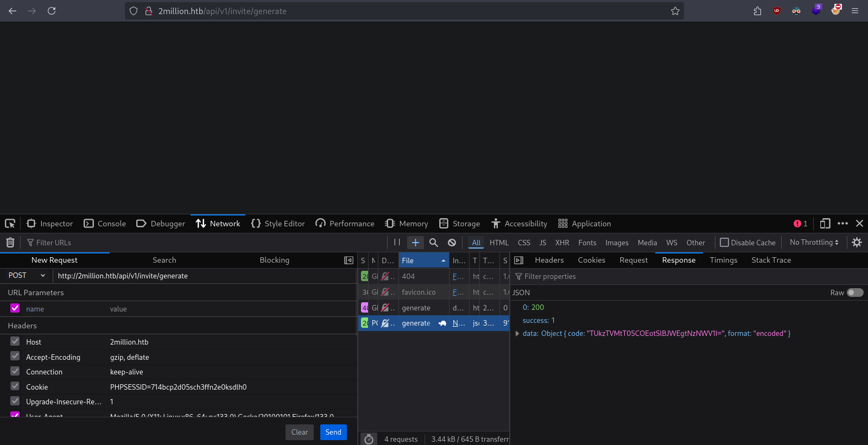Switch to the Blocking panel tab
The width and height of the screenshot is (868, 445).
[275, 260]
